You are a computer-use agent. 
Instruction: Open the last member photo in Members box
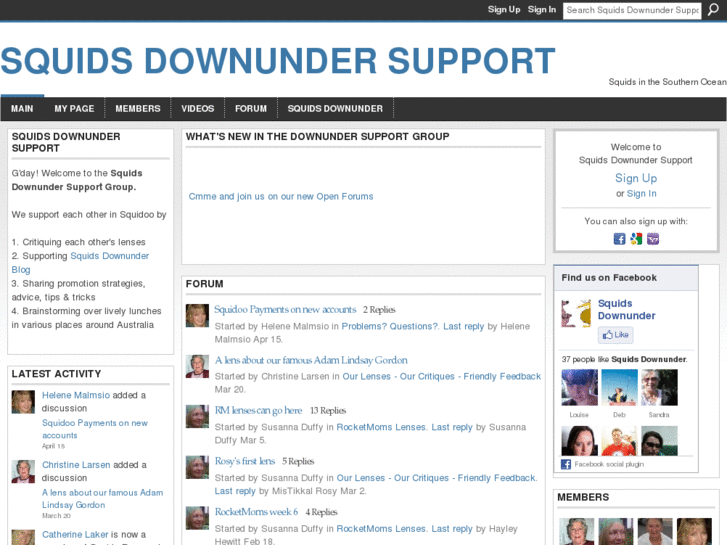coord(694,532)
